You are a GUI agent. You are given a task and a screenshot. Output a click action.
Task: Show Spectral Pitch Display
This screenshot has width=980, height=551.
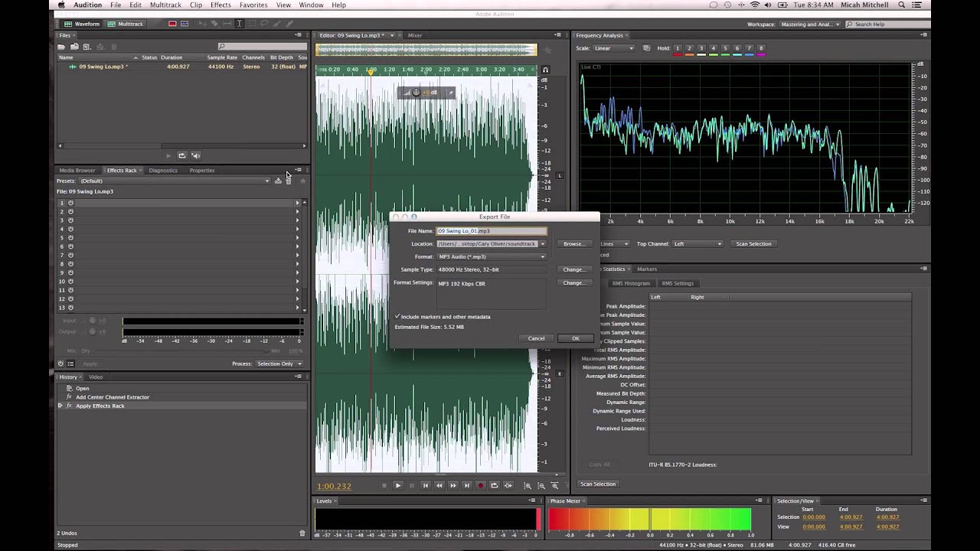tap(185, 24)
